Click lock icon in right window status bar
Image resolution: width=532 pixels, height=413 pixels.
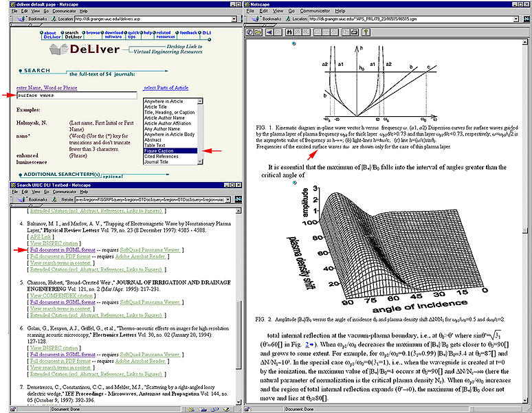(x=247, y=410)
